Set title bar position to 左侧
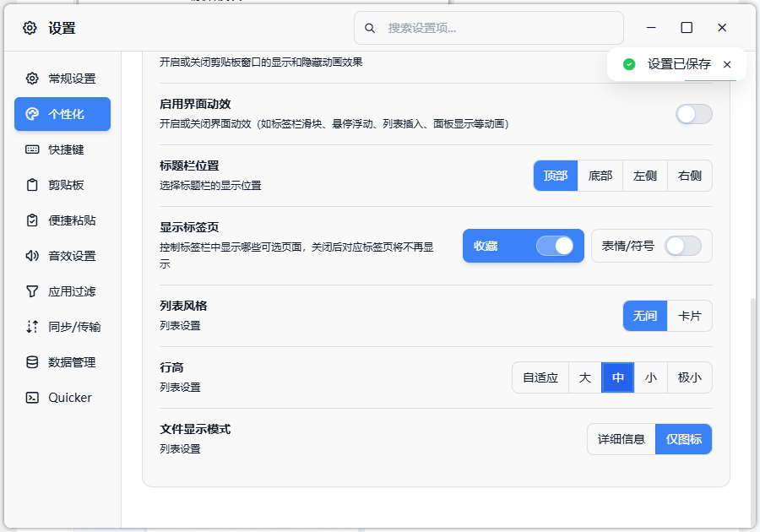Screen dimensions: 760x532 [644, 176]
